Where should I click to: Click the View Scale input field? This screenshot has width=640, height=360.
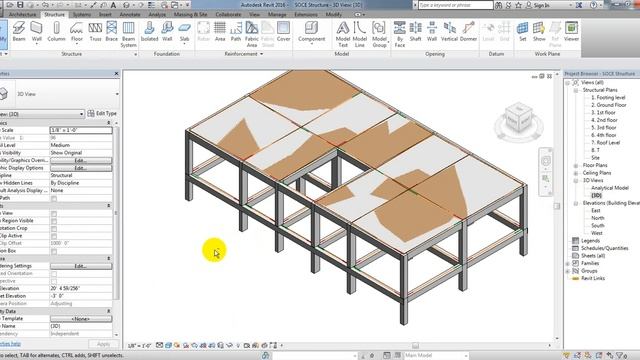click(81, 130)
